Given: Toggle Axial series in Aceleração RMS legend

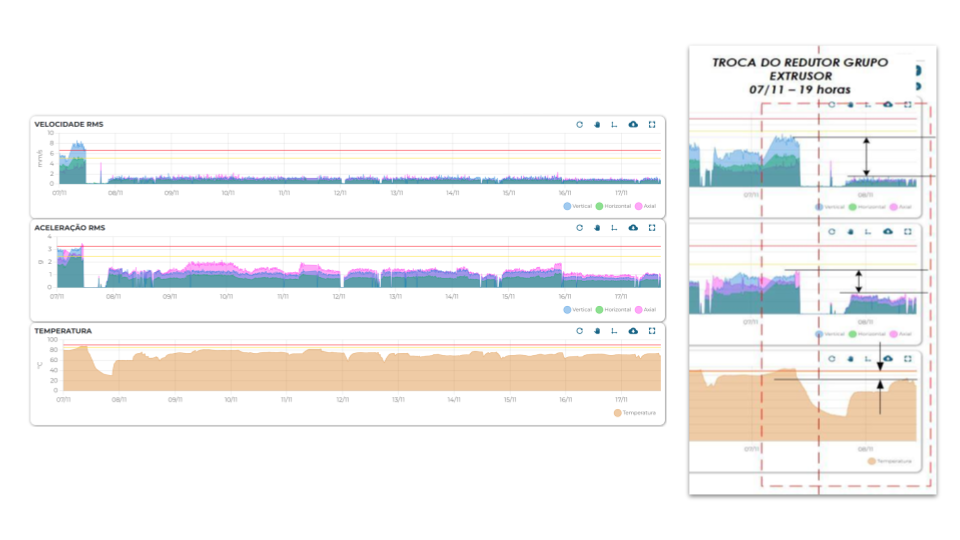Looking at the screenshot, I should point(645,310).
